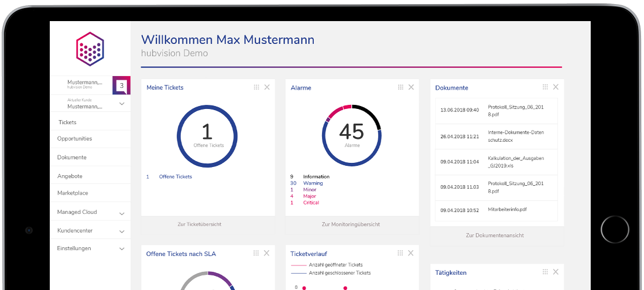Click Zur Monitoringübersicht button
The image size is (644, 290).
pos(351,224)
